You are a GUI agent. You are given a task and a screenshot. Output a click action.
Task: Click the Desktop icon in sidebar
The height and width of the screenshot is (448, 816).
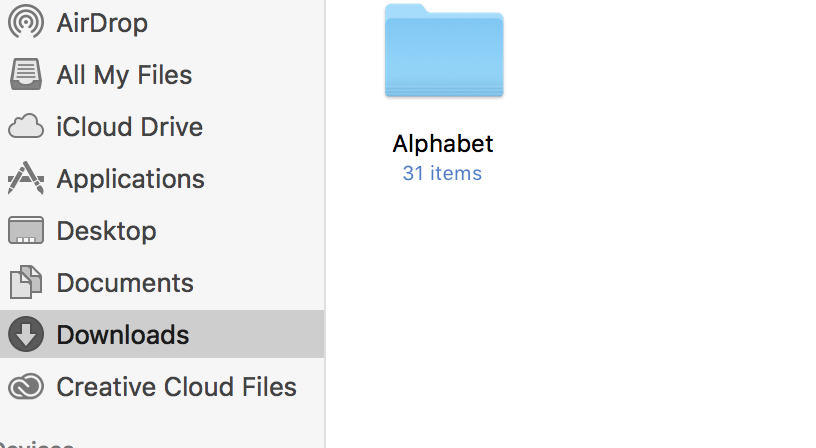26,231
